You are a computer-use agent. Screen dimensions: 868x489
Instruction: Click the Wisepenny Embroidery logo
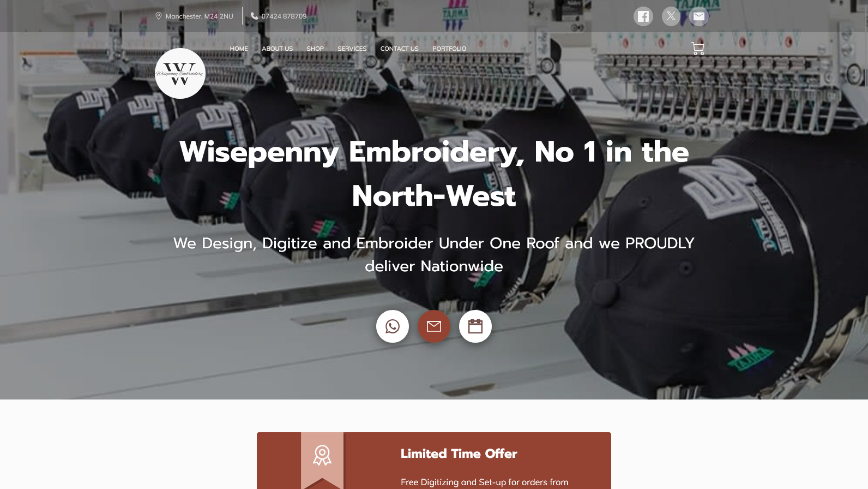[180, 73]
